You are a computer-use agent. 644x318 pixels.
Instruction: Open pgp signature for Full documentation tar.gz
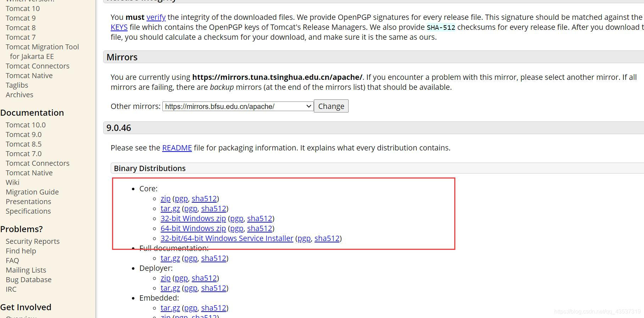pyautogui.click(x=191, y=258)
